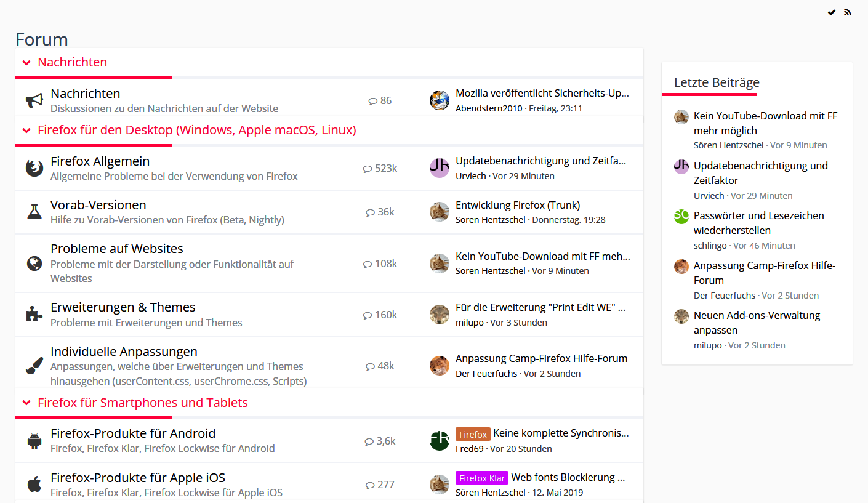Open the avatar in the Probleme auf Websites row

coord(440,264)
